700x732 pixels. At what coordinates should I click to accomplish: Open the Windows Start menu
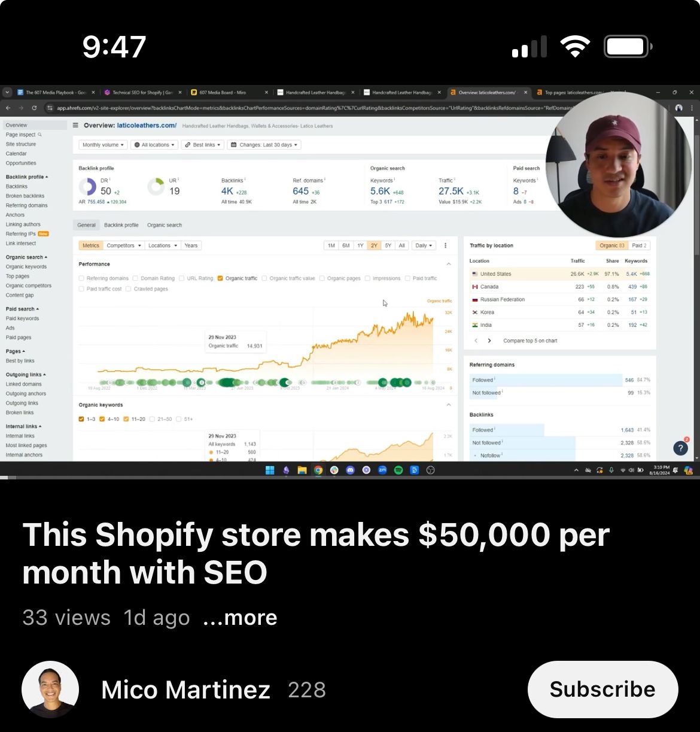tap(270, 470)
